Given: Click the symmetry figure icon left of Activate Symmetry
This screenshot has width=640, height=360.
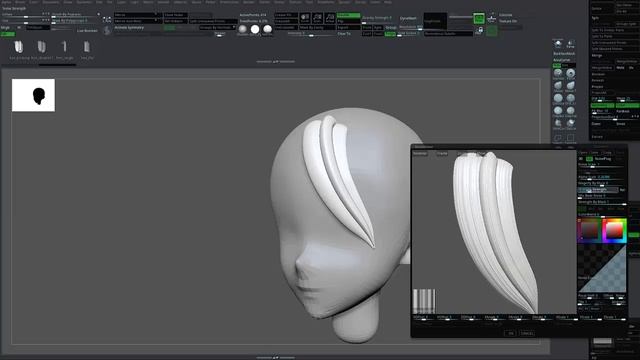Looking at the screenshot, I should (x=107, y=31).
